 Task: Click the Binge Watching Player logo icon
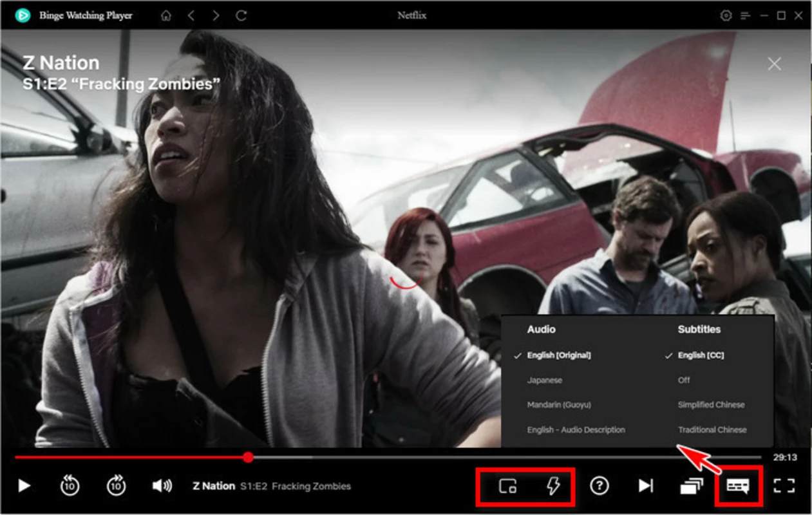[x=23, y=15]
